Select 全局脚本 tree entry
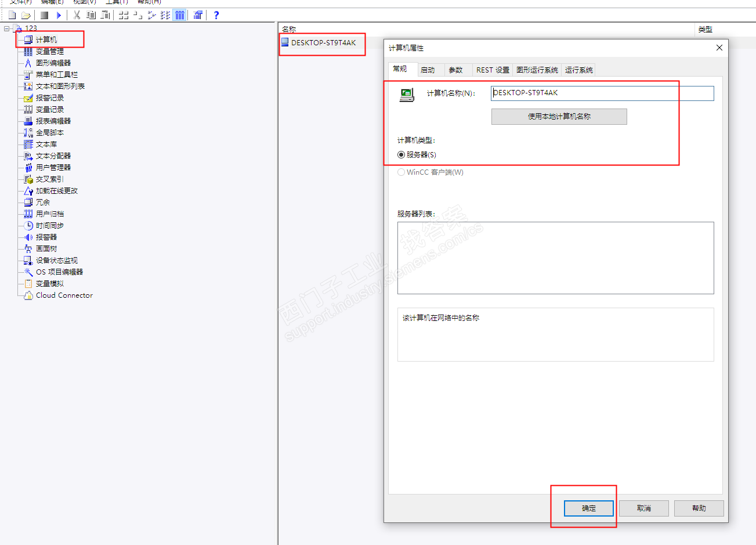 (x=50, y=132)
